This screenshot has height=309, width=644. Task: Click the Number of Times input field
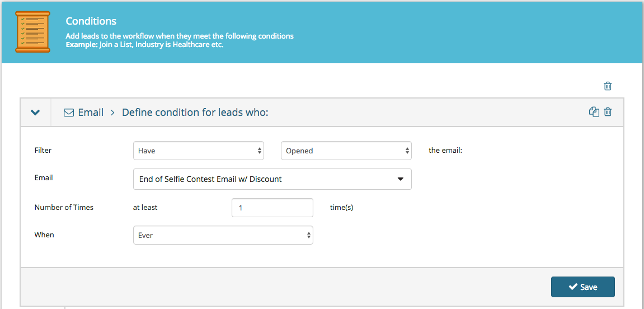point(272,208)
